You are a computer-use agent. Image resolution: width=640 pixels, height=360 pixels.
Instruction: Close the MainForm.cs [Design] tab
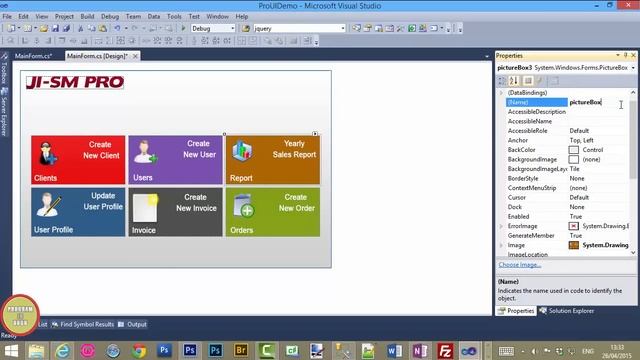tap(135, 56)
